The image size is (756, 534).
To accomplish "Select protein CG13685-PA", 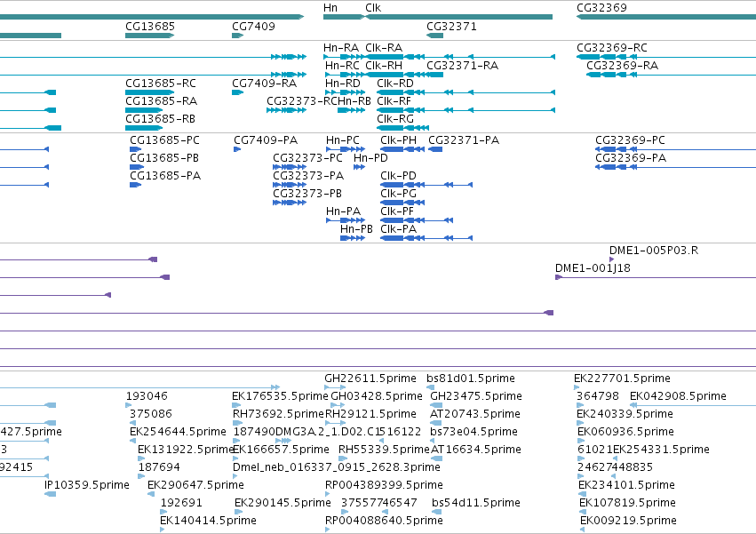I will (165, 176).
